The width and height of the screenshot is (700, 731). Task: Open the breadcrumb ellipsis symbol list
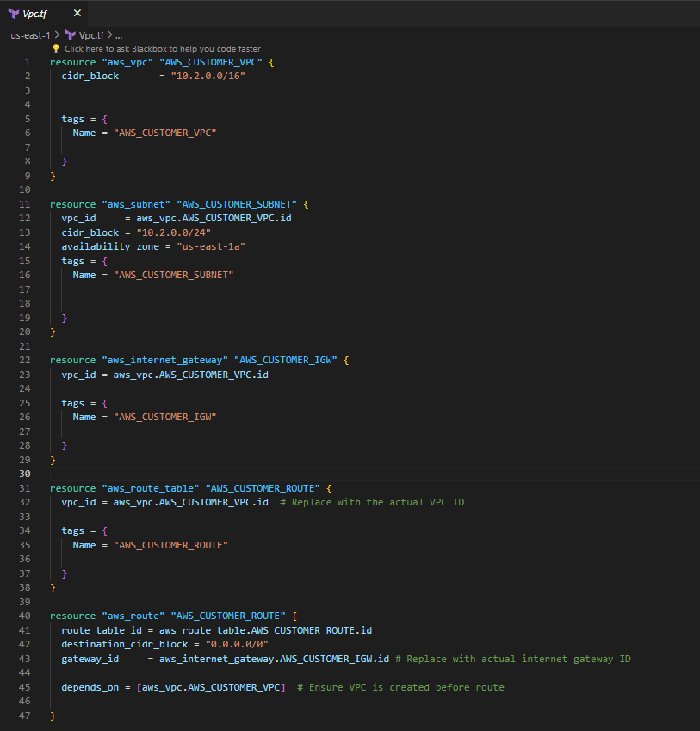(x=119, y=35)
